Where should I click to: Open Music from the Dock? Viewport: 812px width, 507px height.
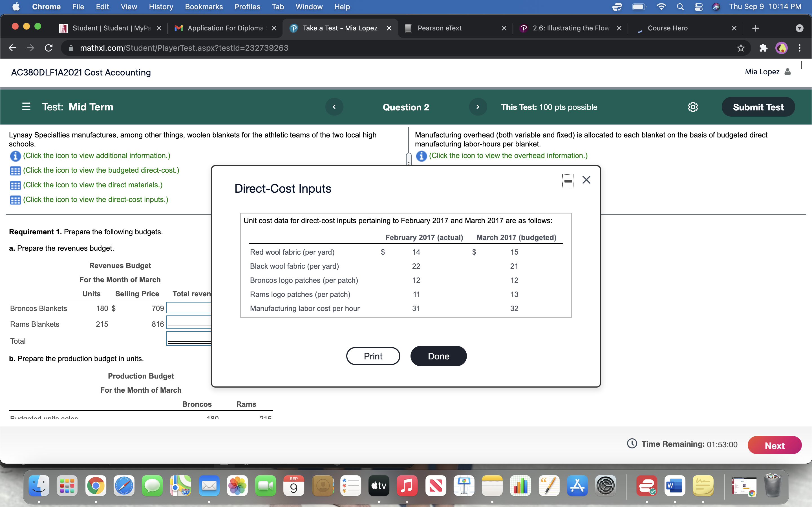coord(407,485)
